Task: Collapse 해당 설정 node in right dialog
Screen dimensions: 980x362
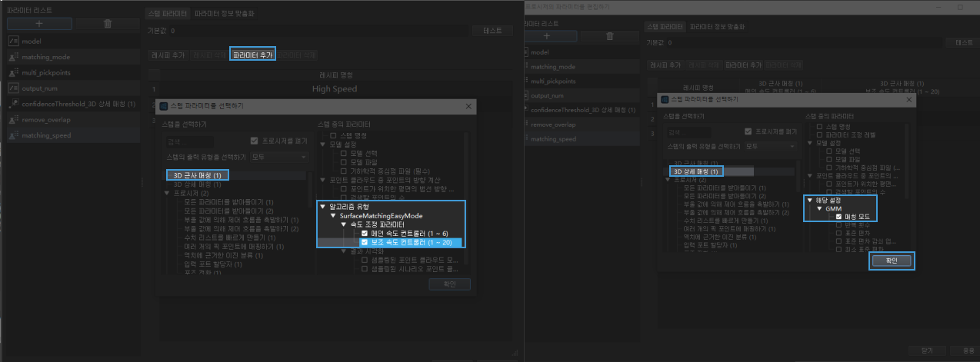Action: pos(809,200)
